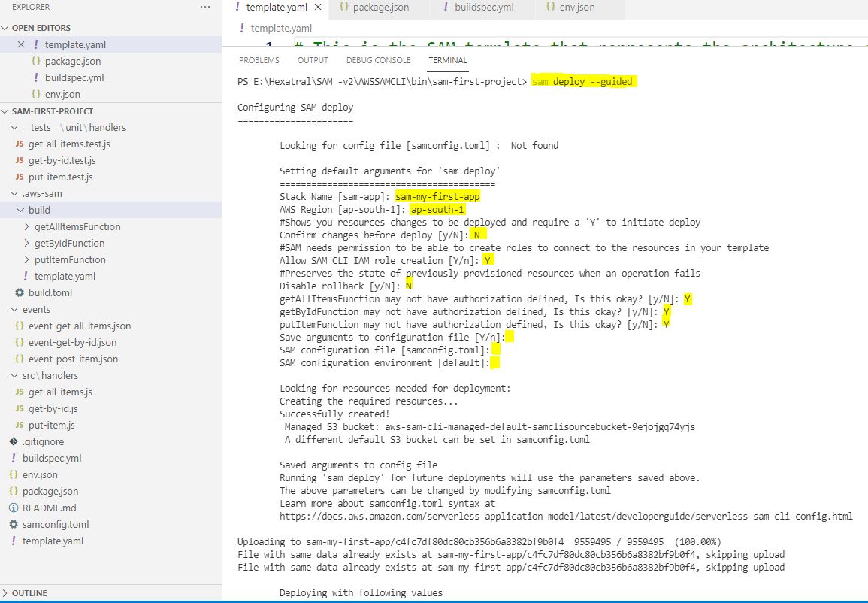Viewport: 868px width, 603px height.
Task: Click the braces icon of event-get-all-items.json
Action: point(20,326)
